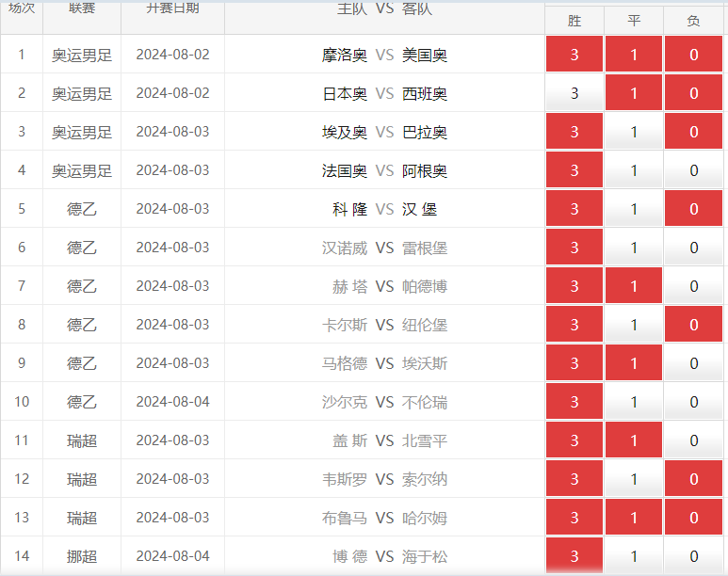Select loss option 0 for 汉诺威 VS 雷根堡
The image size is (728, 576).
pos(694,247)
